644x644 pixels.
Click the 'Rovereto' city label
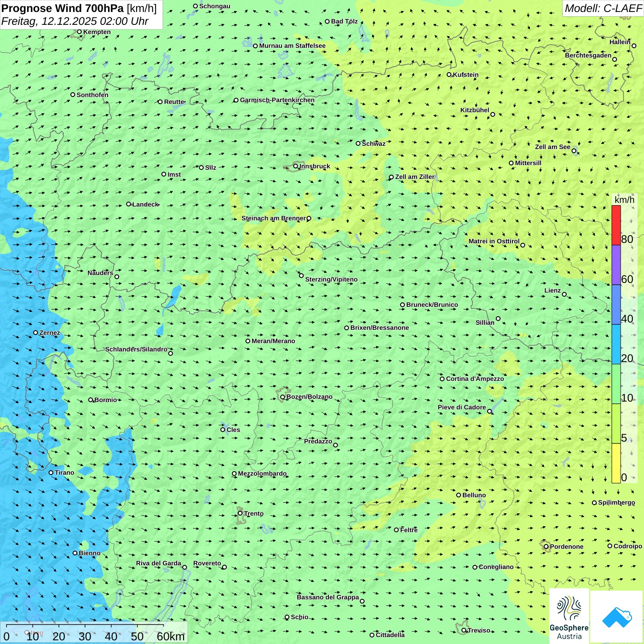coord(207,563)
